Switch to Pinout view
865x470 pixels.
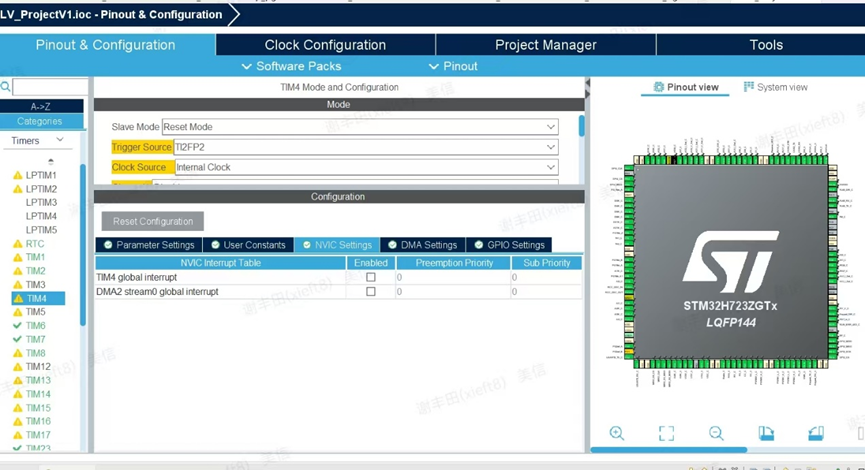686,87
